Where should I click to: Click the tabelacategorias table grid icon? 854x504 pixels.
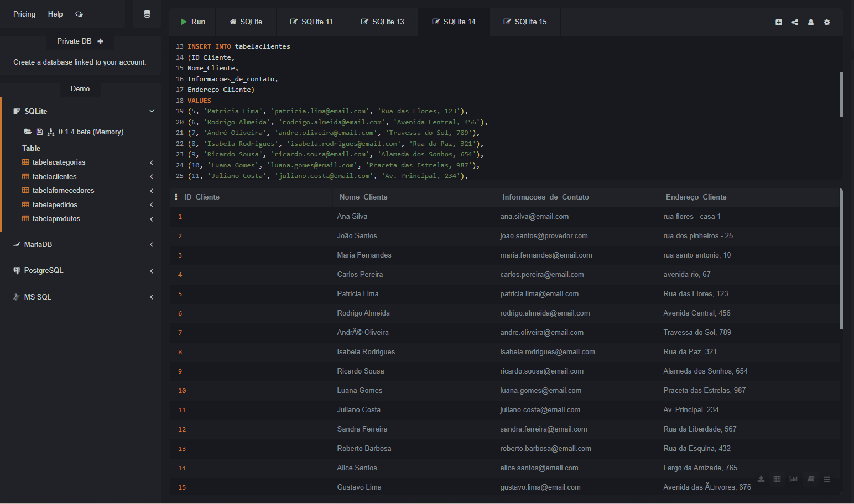(25, 162)
